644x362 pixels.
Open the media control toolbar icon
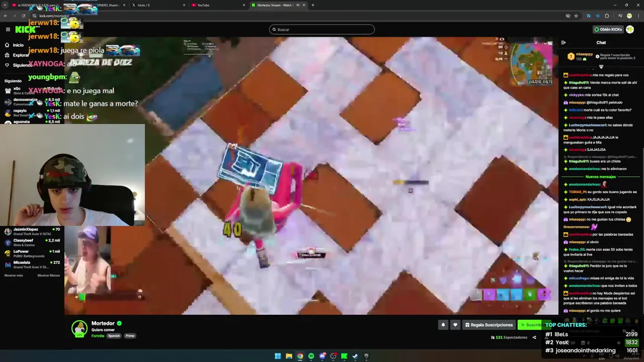click(620, 16)
